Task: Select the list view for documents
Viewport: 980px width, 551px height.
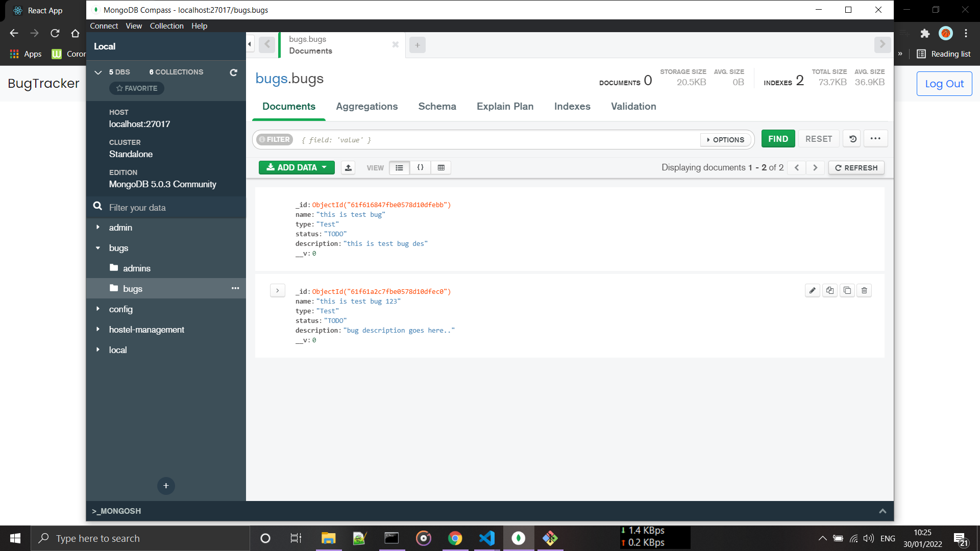Action: pos(399,167)
